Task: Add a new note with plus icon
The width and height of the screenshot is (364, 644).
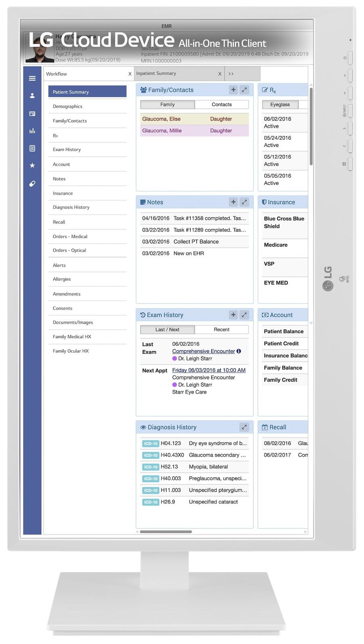Action: (x=233, y=202)
